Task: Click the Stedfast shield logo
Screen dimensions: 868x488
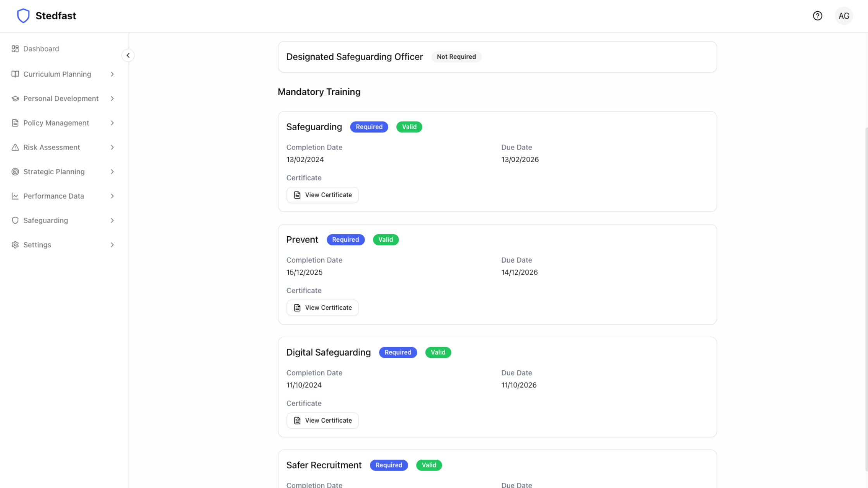Action: click(x=23, y=16)
